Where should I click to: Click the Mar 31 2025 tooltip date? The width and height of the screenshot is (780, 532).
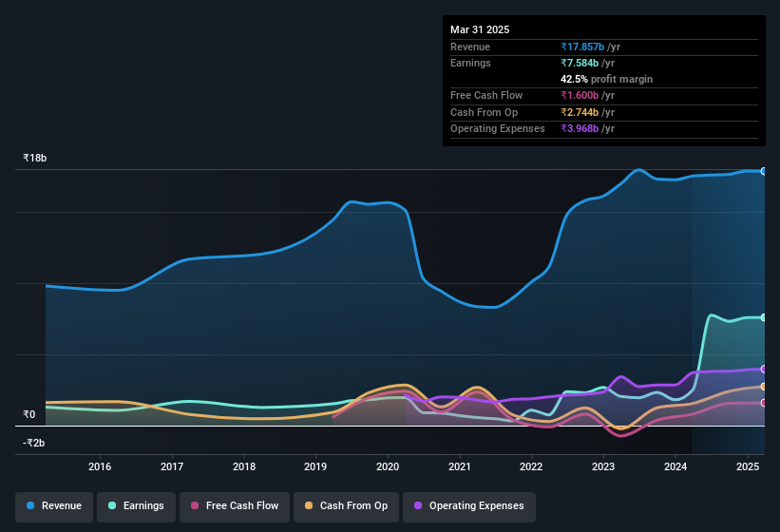(480, 29)
